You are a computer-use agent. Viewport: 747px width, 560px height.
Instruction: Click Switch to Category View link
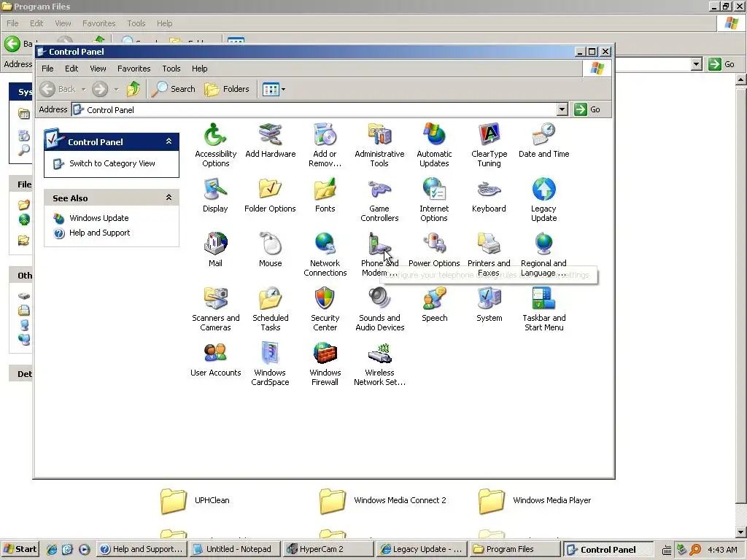(112, 163)
